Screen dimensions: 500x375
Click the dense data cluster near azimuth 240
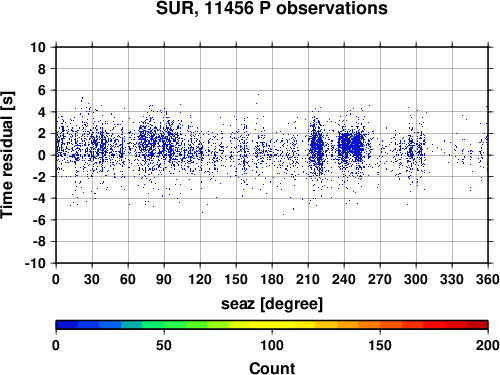351,146
